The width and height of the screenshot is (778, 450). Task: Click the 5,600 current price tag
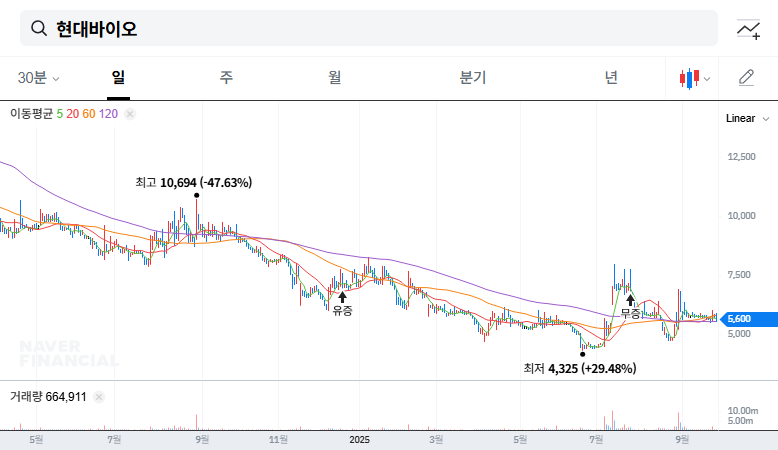(749, 319)
